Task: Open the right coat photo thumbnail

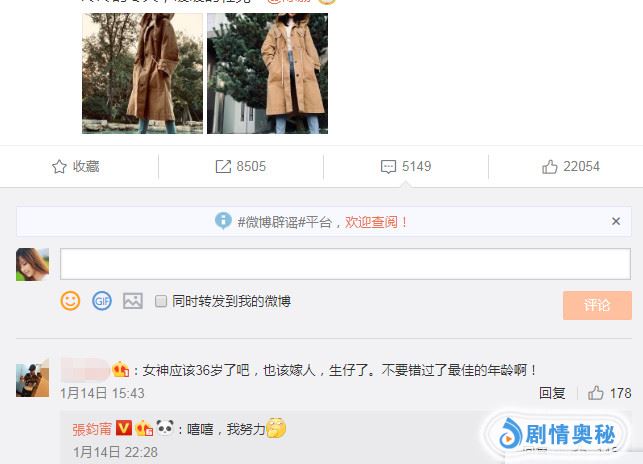Action: click(267, 73)
